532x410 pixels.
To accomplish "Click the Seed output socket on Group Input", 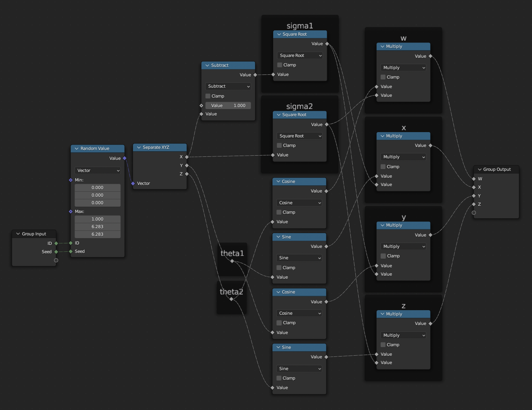I will pos(56,252).
